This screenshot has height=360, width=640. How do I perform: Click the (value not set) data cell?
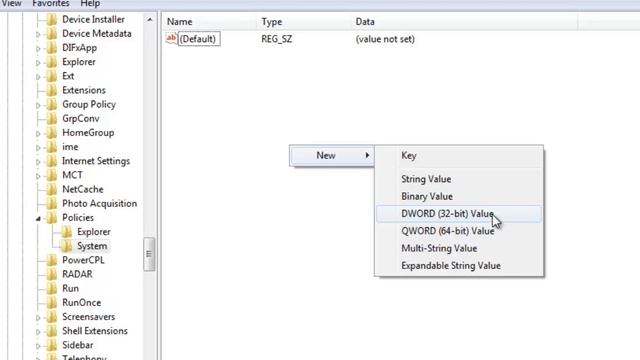tap(385, 39)
